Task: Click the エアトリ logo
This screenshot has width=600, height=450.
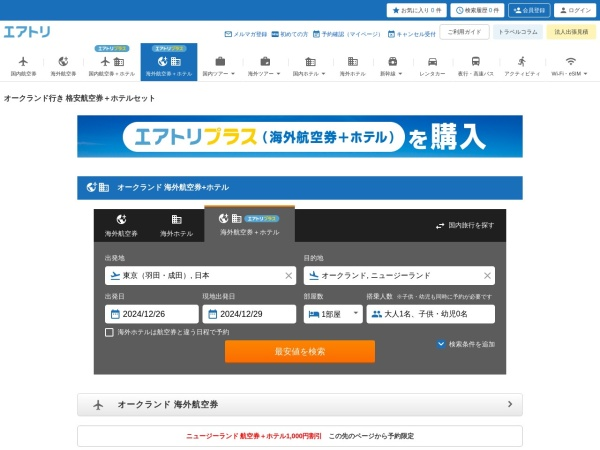Action: pos(27,32)
